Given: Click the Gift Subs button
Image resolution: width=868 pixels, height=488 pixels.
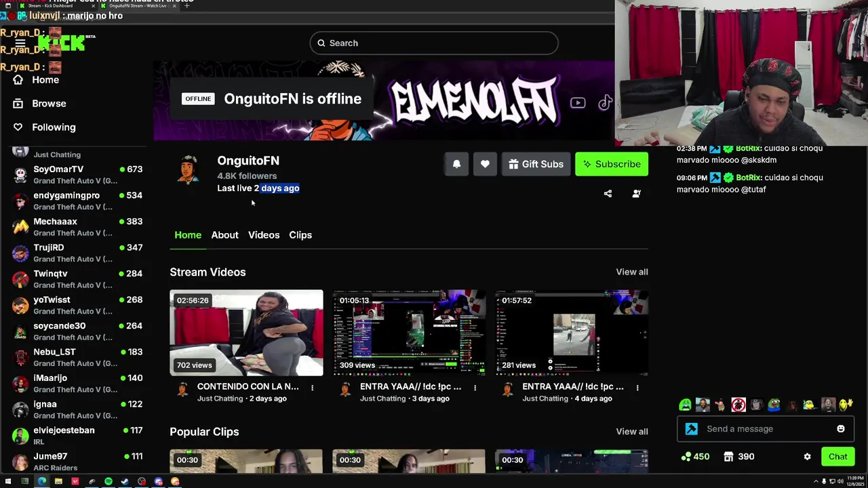Looking at the screenshot, I should (x=536, y=164).
